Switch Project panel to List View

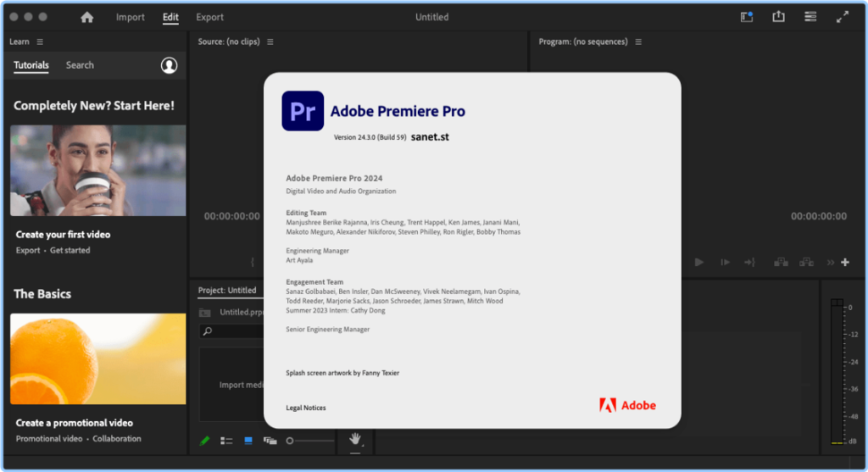pos(226,441)
